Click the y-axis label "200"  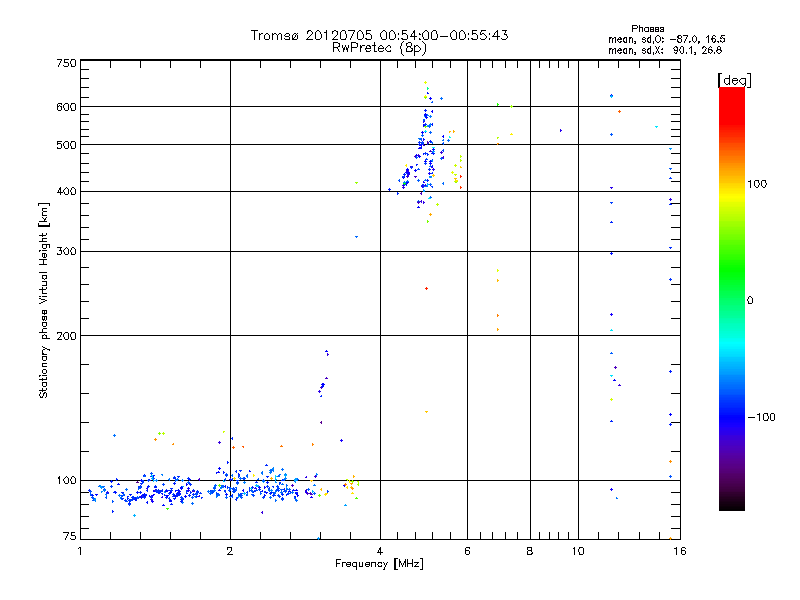click(66, 336)
